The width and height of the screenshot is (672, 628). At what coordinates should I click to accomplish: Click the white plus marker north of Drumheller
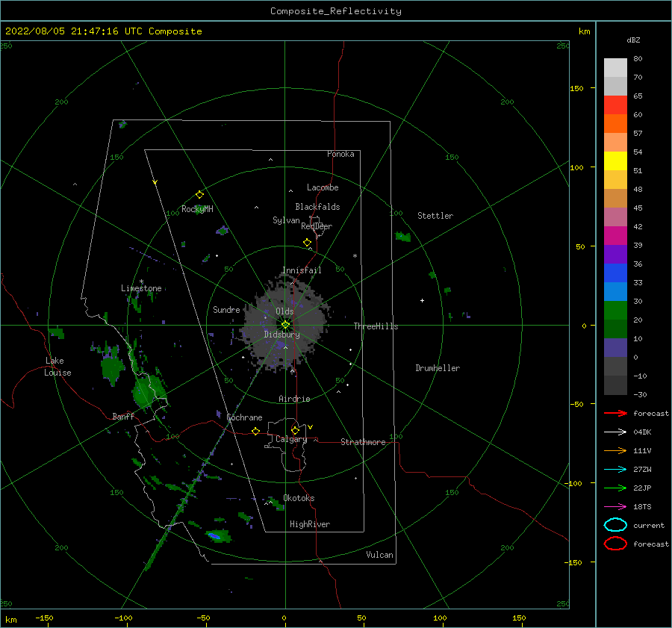coord(422,300)
